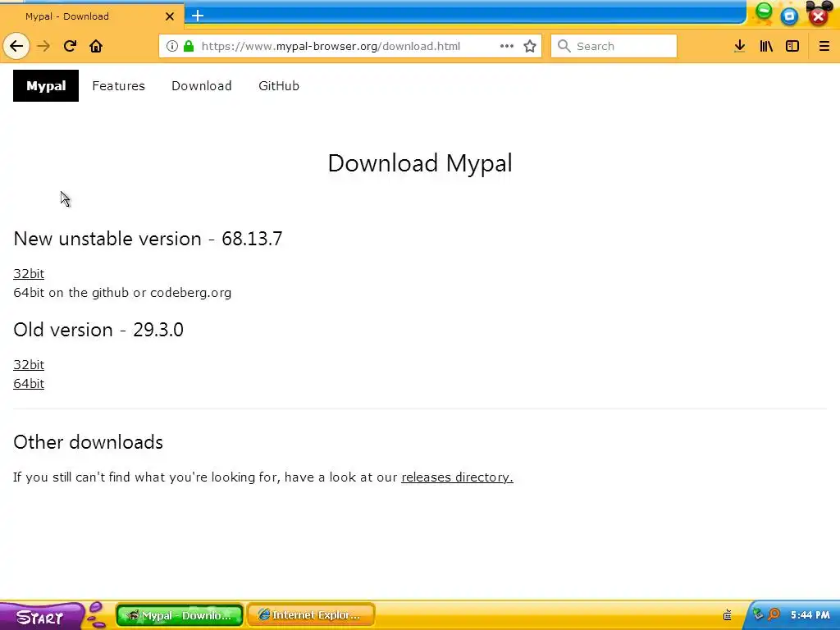Open the browser home page

click(96, 46)
